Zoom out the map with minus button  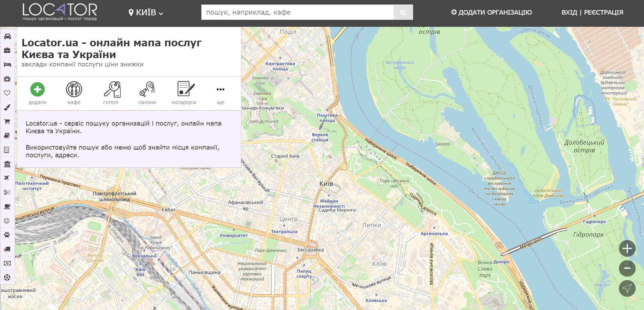(627, 268)
